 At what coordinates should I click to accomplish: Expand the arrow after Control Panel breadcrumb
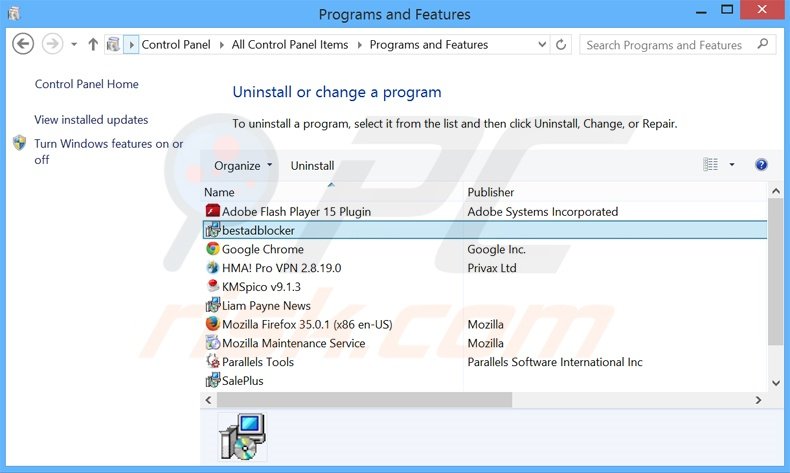[221, 45]
